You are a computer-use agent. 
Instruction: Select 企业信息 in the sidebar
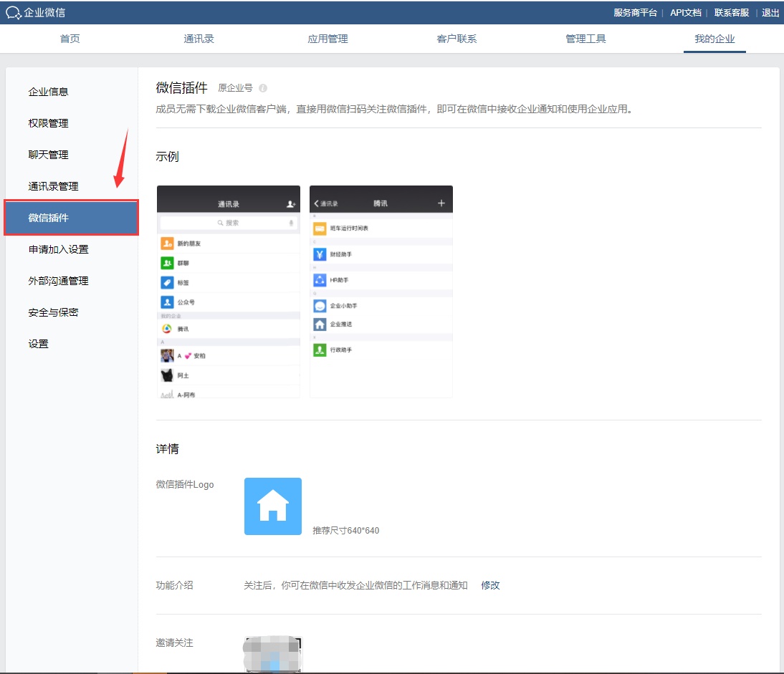[49, 92]
